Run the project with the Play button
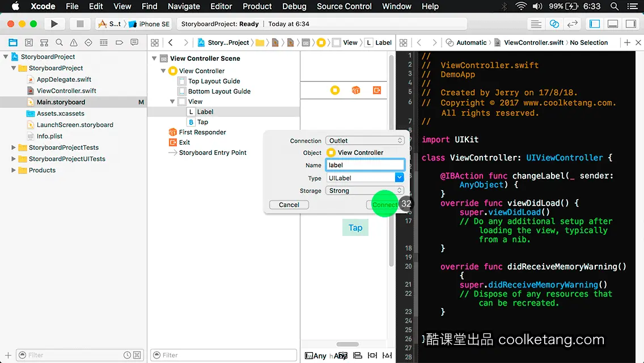This screenshot has width=644, height=363. pyautogui.click(x=54, y=24)
